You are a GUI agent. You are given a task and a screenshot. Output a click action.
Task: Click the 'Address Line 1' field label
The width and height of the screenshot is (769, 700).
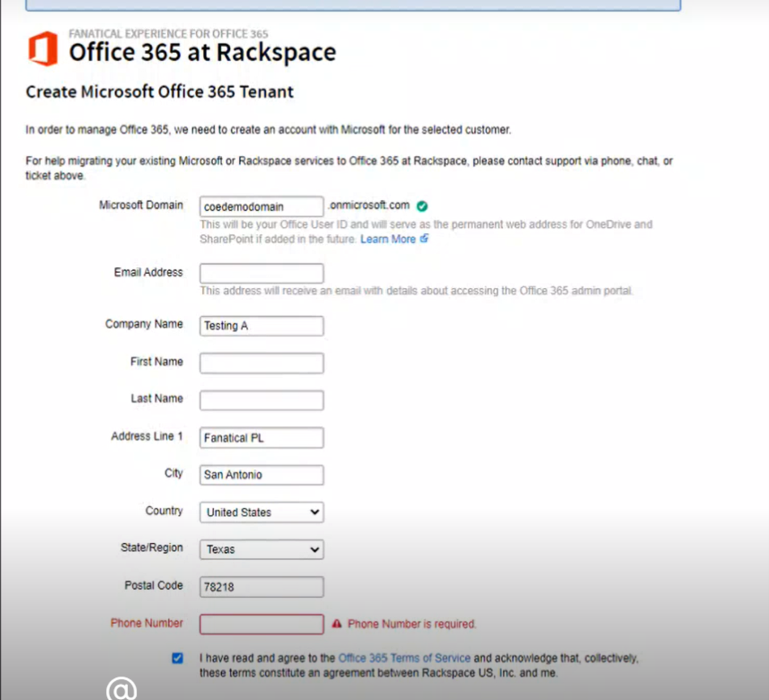[147, 436]
